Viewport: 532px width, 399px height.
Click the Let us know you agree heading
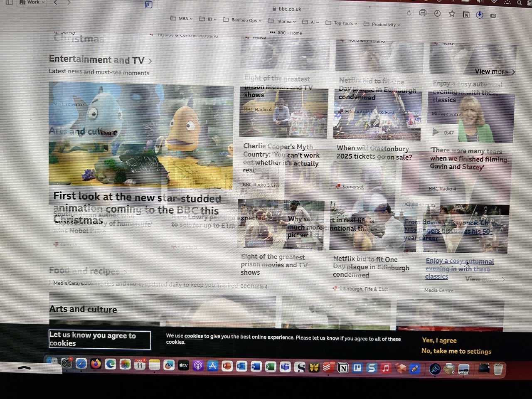[x=99, y=339]
